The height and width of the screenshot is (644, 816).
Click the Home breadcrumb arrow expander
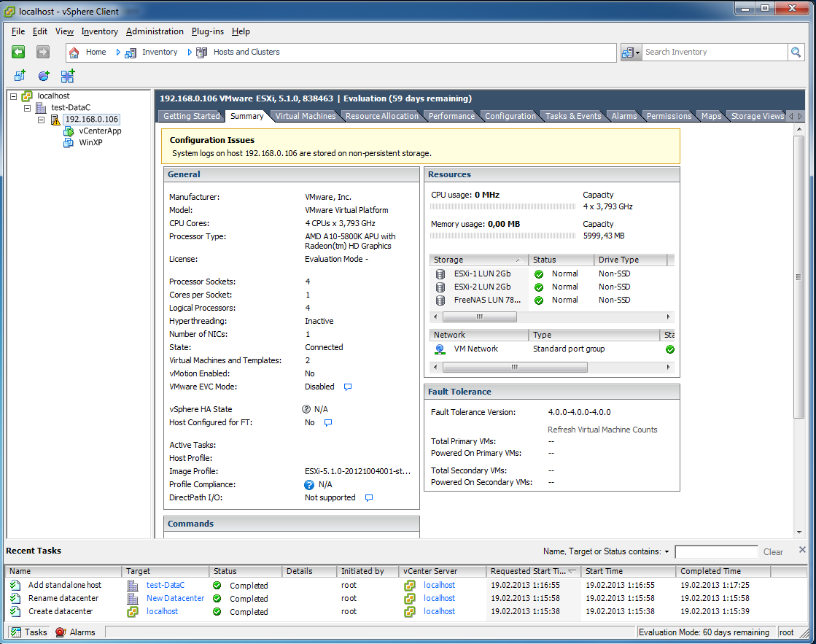point(118,52)
